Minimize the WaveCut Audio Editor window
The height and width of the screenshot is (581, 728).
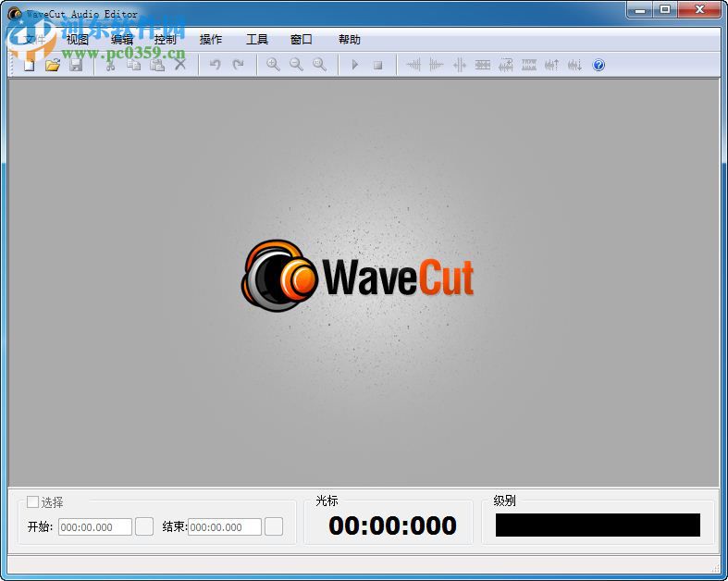coord(640,10)
